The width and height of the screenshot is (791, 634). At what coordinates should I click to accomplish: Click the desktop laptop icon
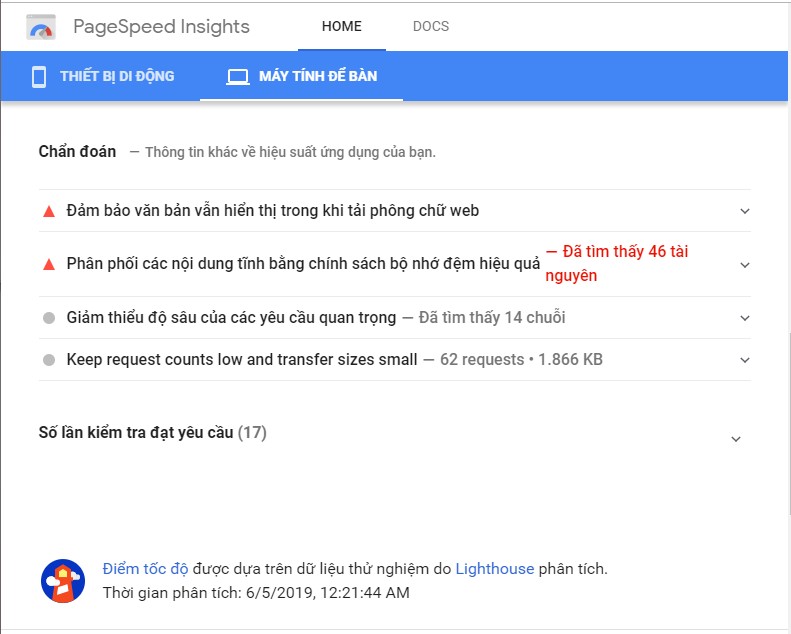click(238, 77)
